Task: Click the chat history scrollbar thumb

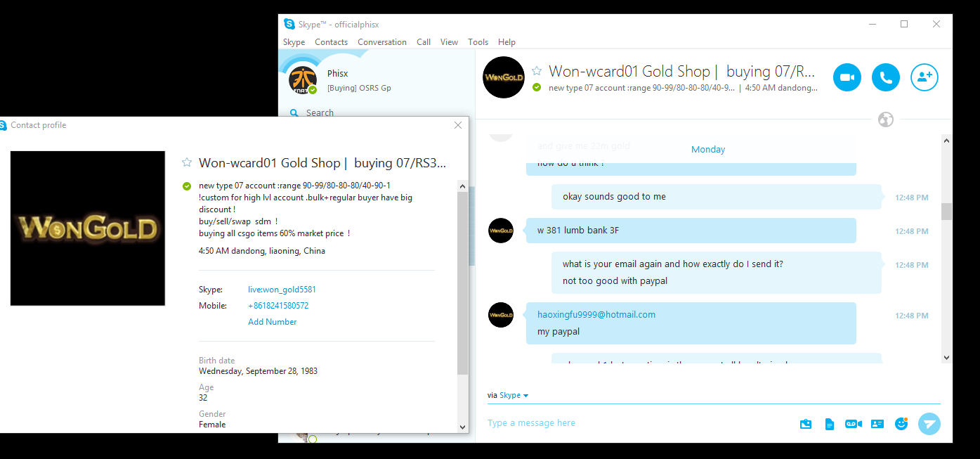Action: (946, 212)
